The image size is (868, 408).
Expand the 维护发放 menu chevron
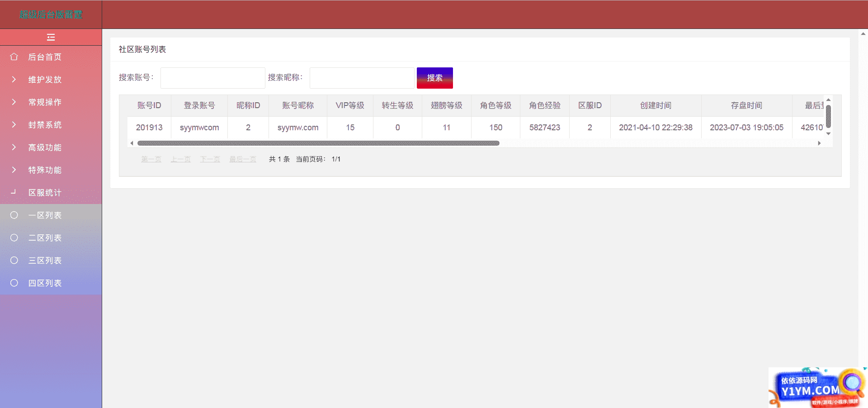pyautogui.click(x=14, y=80)
